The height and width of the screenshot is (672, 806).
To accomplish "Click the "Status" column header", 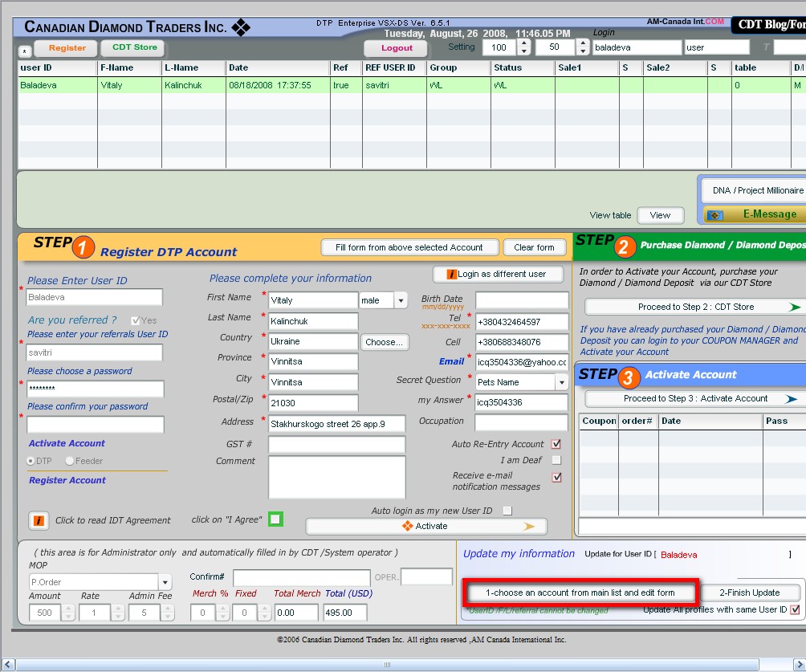I will pos(523,68).
